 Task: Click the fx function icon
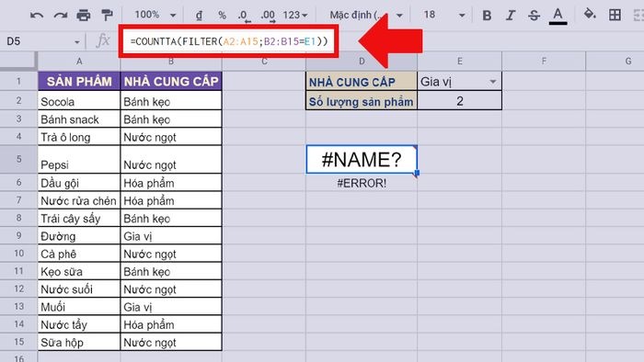103,41
